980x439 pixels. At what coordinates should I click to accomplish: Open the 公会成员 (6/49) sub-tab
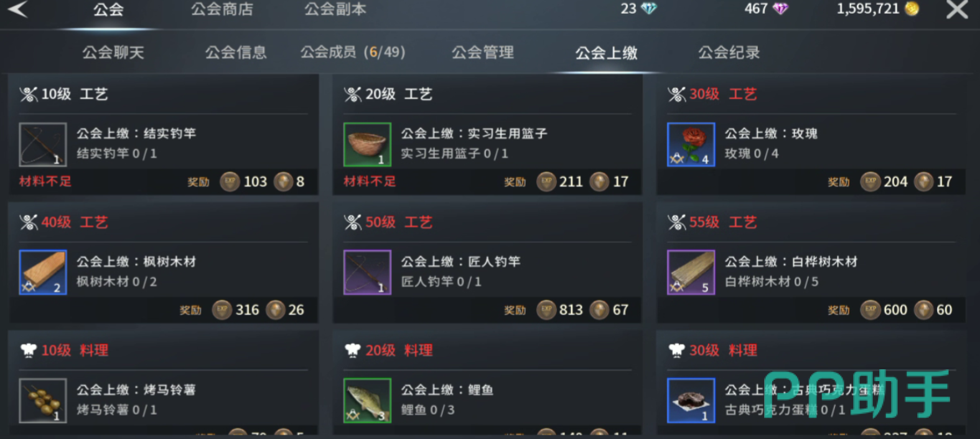pos(353,52)
